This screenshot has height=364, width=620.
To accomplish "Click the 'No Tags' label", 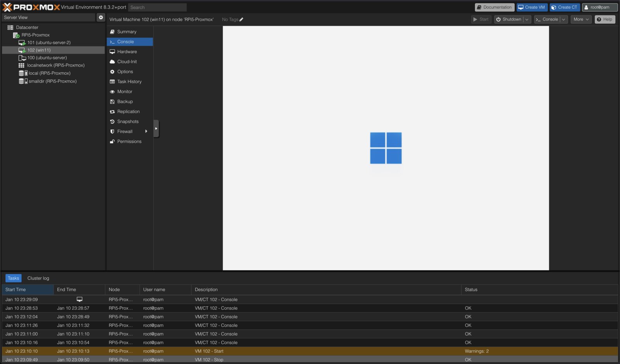I will (x=230, y=19).
